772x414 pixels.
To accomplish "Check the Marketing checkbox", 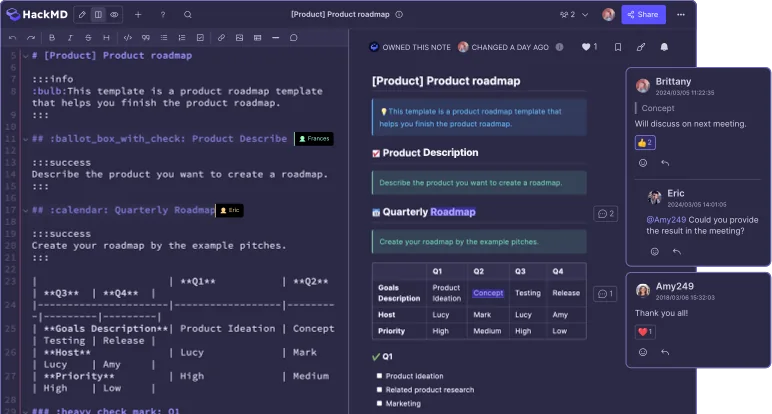I will (x=379, y=403).
